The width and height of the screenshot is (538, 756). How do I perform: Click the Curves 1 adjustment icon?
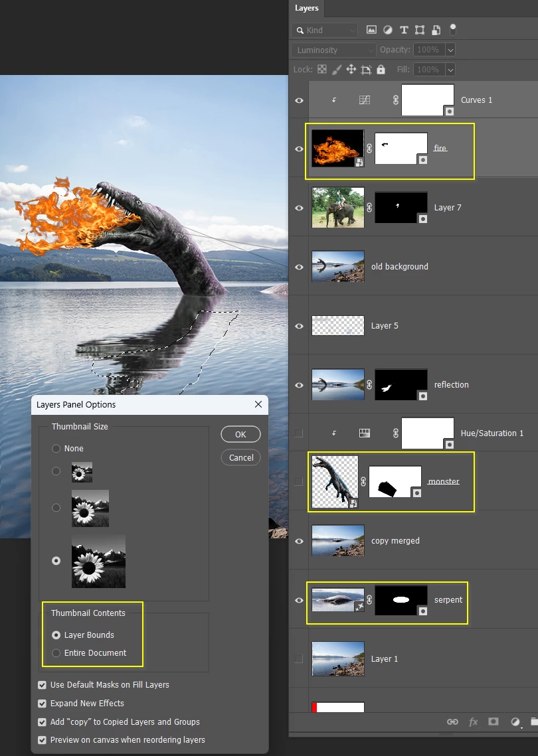click(365, 100)
